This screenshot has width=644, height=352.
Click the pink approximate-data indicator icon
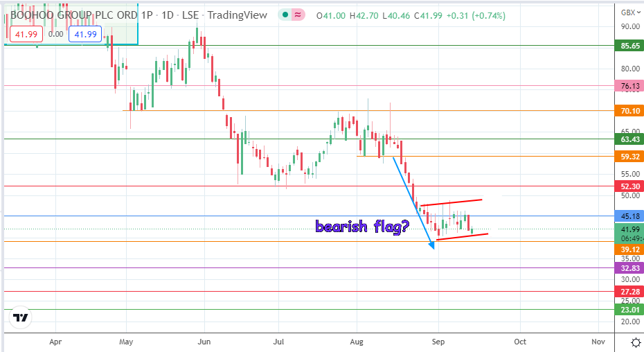(298, 15)
